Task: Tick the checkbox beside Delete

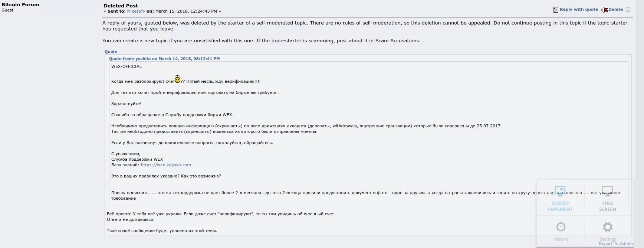Action: [x=628, y=10]
